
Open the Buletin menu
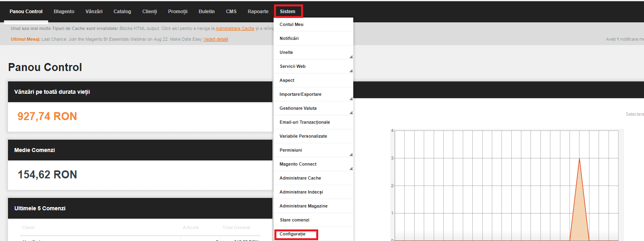coord(207,12)
